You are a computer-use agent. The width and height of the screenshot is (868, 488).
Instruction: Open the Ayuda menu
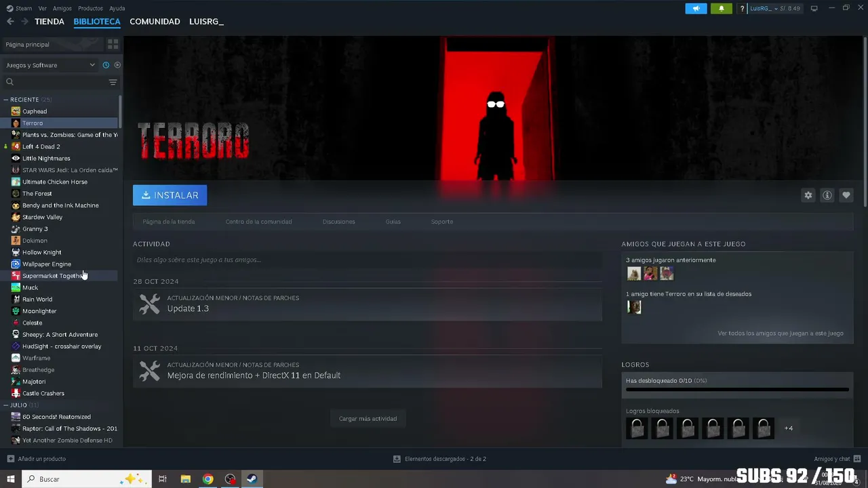(117, 8)
